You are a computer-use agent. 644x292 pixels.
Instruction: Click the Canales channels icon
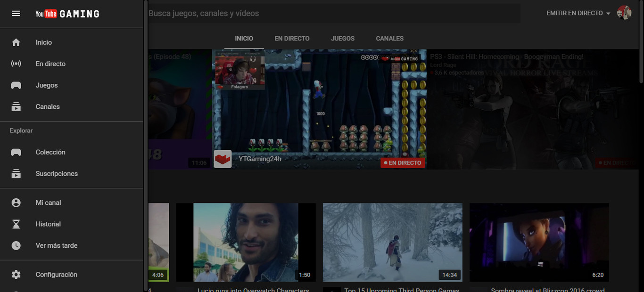16,106
